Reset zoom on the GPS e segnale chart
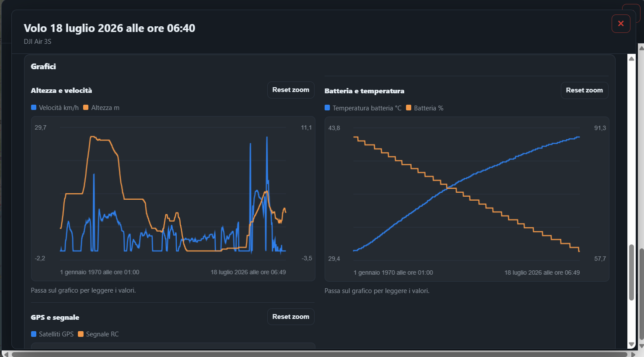 (291, 317)
